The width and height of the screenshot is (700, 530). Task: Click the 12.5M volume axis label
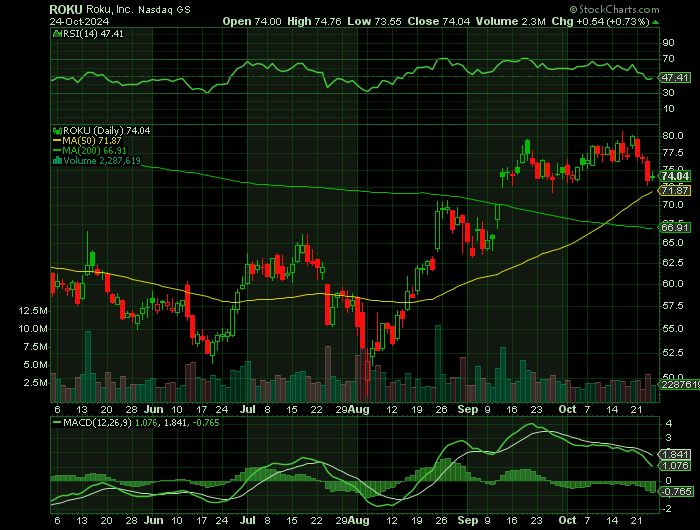coord(33,311)
